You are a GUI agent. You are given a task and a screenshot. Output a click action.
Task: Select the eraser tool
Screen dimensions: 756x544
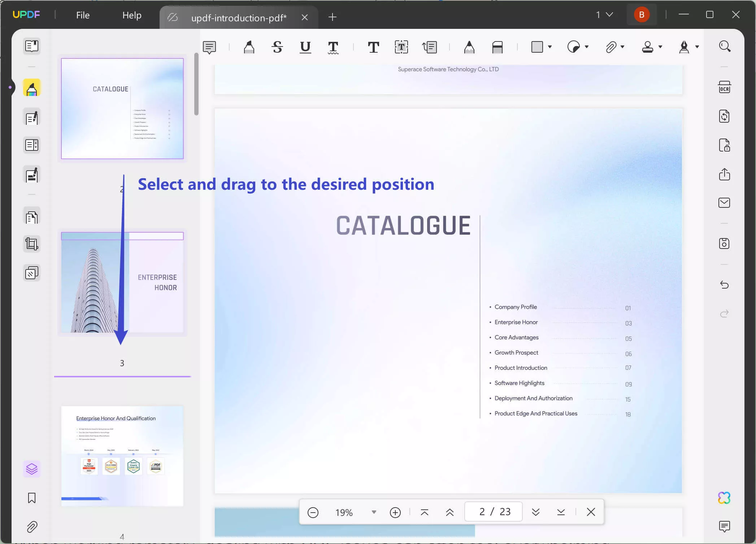click(x=497, y=47)
